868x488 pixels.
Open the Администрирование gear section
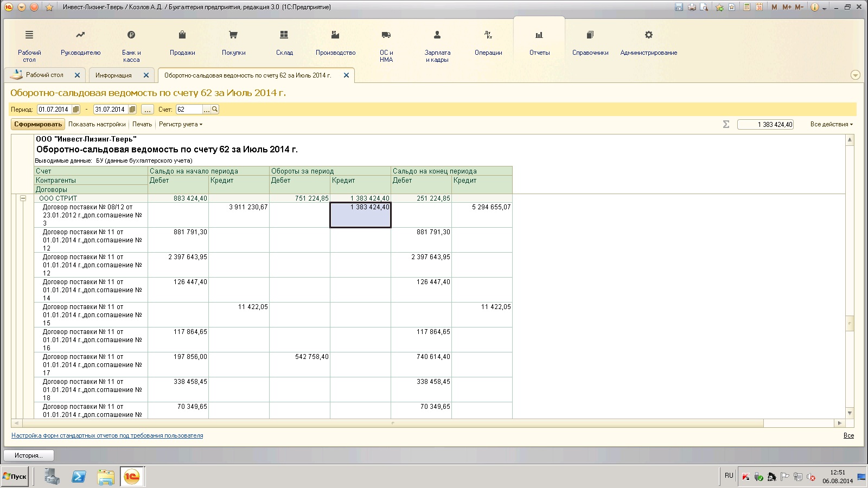click(648, 43)
